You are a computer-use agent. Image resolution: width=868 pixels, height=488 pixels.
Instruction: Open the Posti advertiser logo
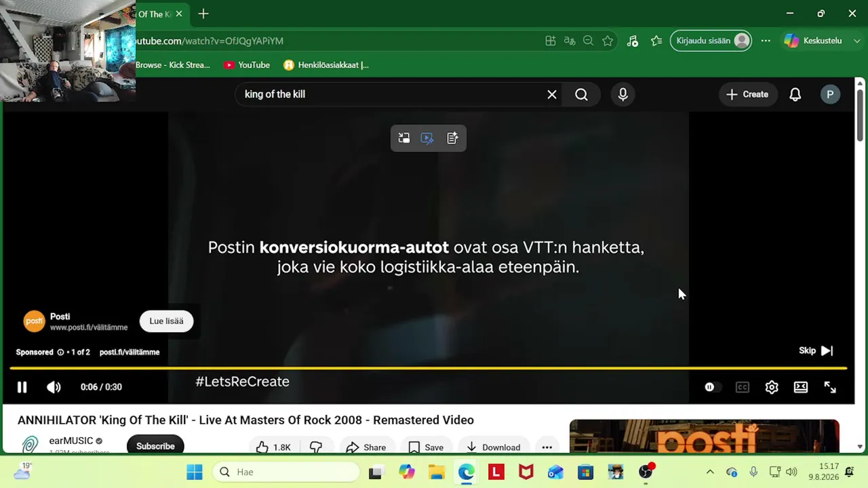coord(34,321)
